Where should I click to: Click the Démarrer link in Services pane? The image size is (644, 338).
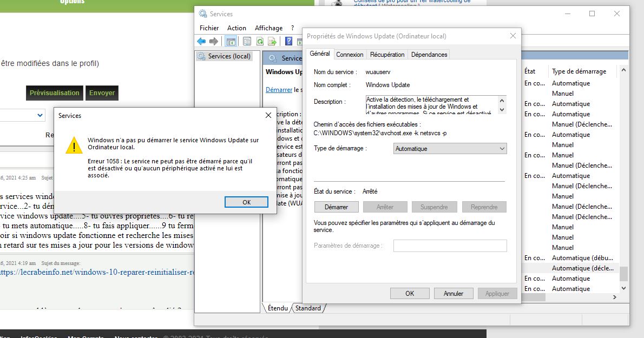pyautogui.click(x=279, y=89)
